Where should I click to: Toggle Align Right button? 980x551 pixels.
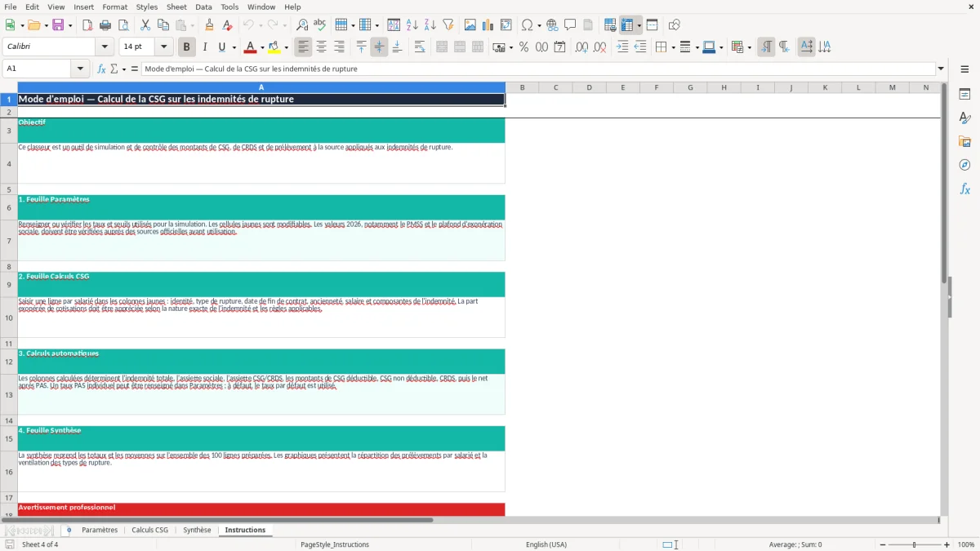click(339, 47)
